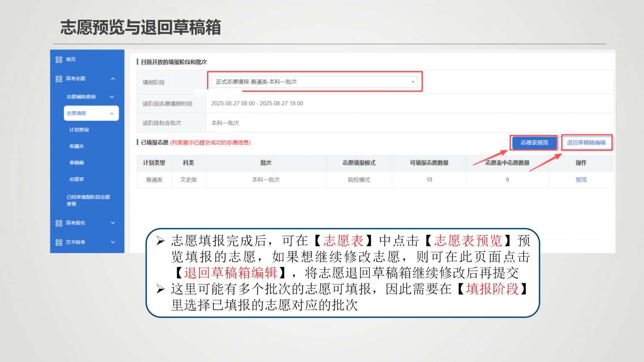Open the 艺术统考 menu label

coord(75,242)
